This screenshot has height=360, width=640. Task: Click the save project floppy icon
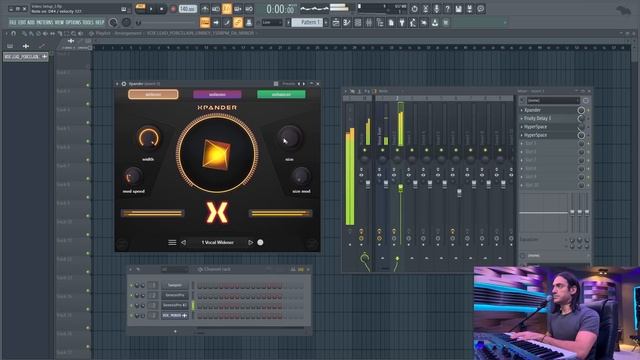(458, 9)
